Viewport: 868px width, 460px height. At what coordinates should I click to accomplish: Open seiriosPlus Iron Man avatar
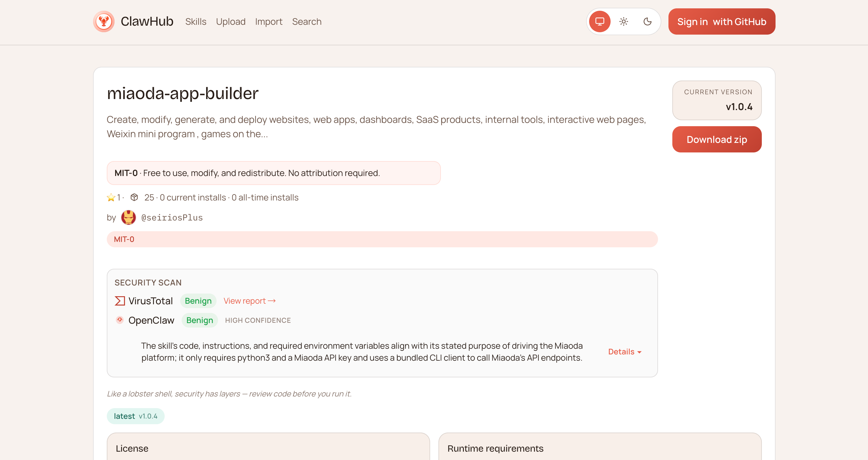tap(128, 217)
